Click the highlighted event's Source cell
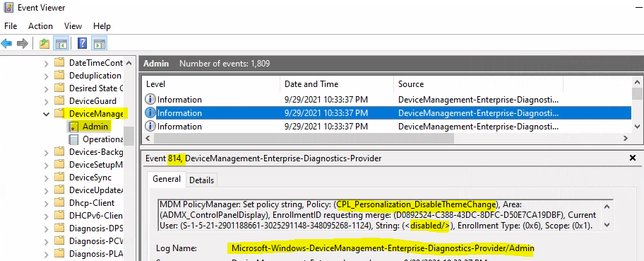 [479, 112]
